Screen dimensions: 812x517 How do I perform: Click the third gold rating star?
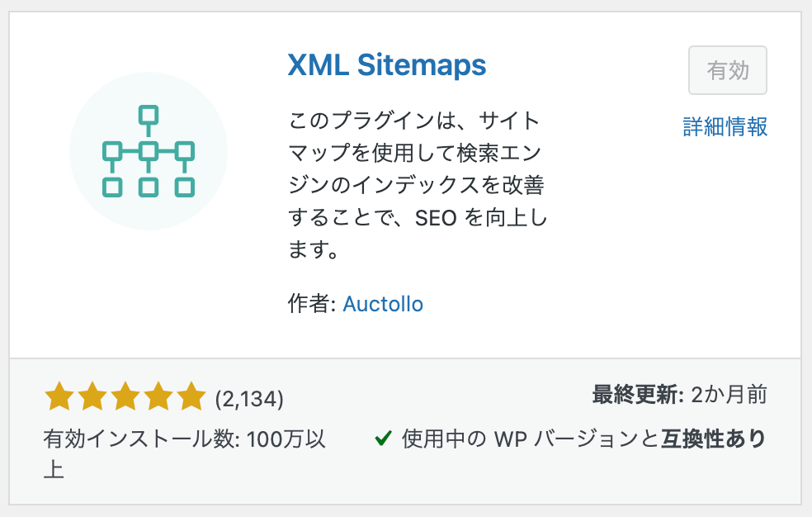click(x=125, y=396)
